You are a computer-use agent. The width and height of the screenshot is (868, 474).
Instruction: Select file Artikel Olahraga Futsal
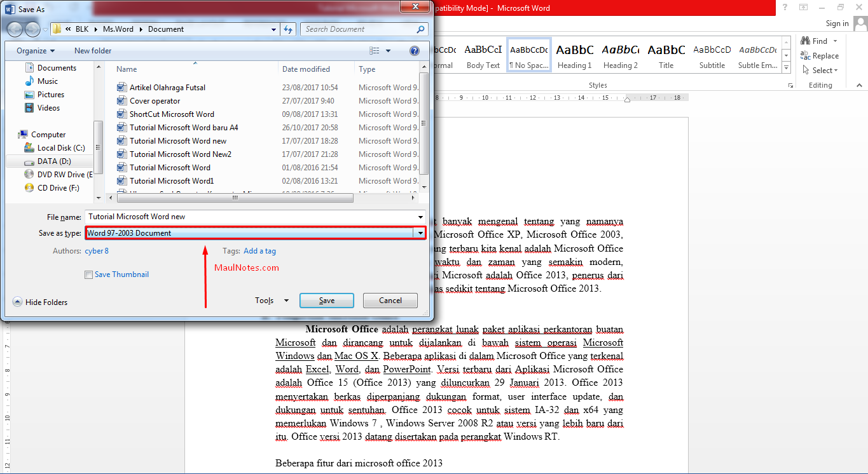point(167,88)
